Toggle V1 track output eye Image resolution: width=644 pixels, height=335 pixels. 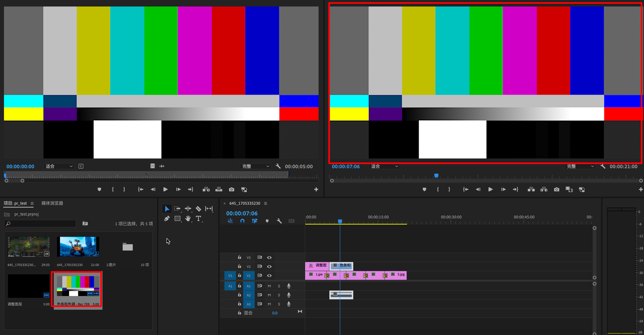[269, 275]
